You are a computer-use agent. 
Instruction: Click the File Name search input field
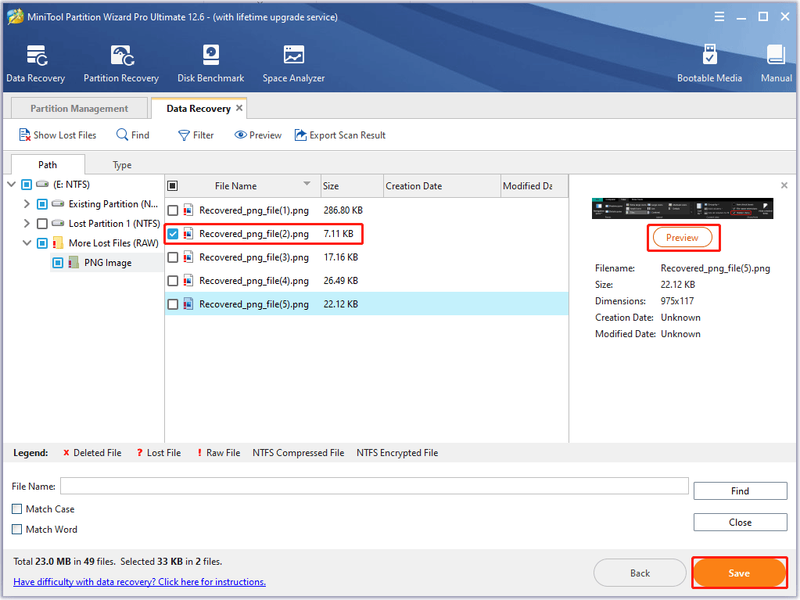pyautogui.click(x=374, y=486)
